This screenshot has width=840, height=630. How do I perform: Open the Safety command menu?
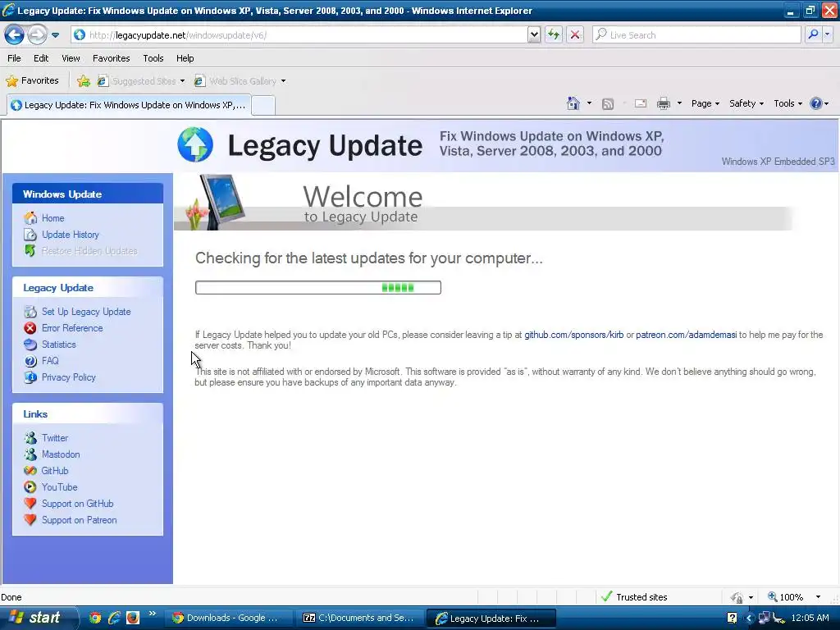(x=746, y=103)
